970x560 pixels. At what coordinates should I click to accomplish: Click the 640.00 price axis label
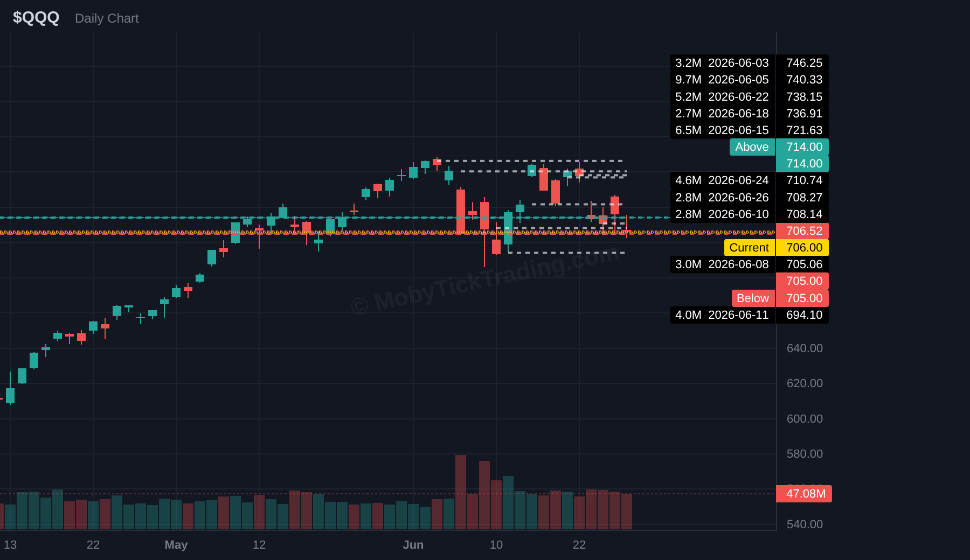[805, 348]
